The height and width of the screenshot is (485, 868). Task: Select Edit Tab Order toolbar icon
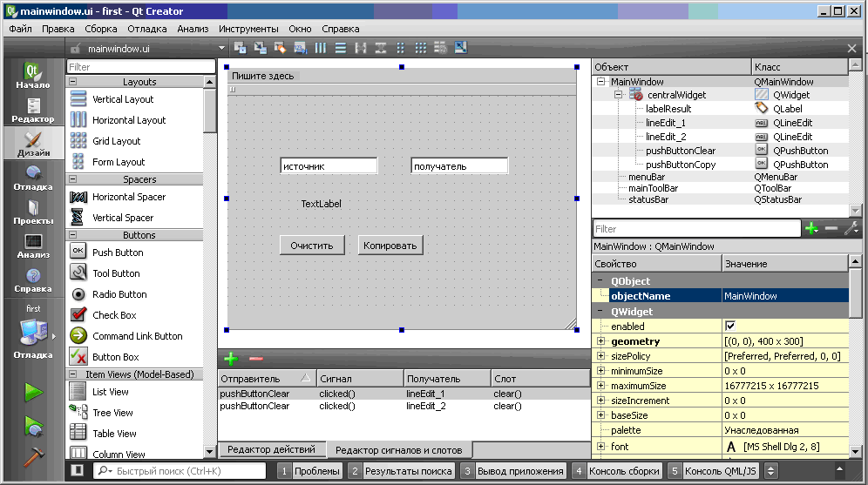tap(300, 48)
